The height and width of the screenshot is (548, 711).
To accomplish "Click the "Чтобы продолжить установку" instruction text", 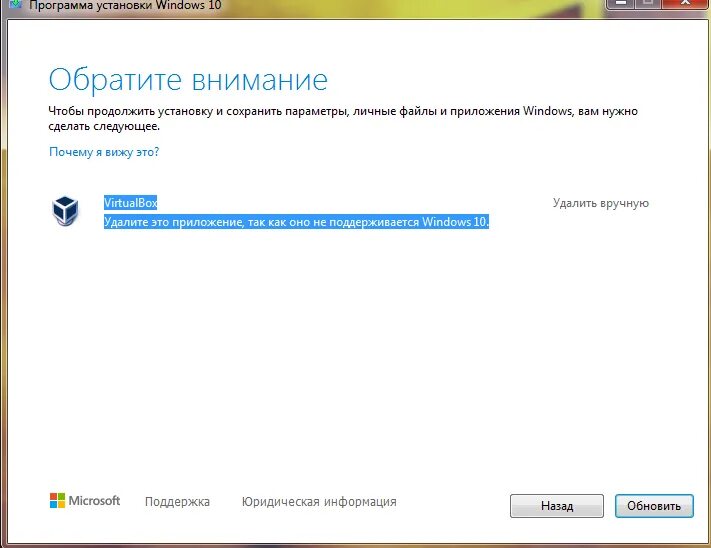I will [343, 118].
